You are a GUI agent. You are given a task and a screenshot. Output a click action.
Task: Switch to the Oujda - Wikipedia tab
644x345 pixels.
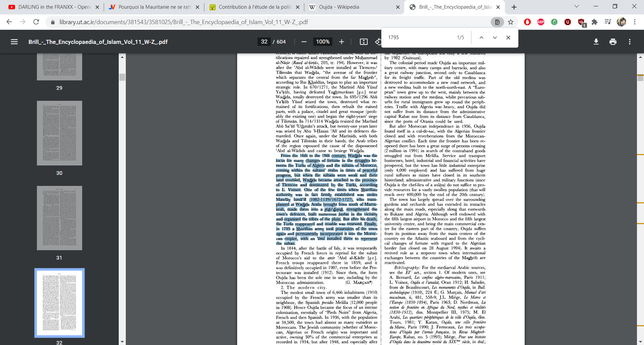339,7
